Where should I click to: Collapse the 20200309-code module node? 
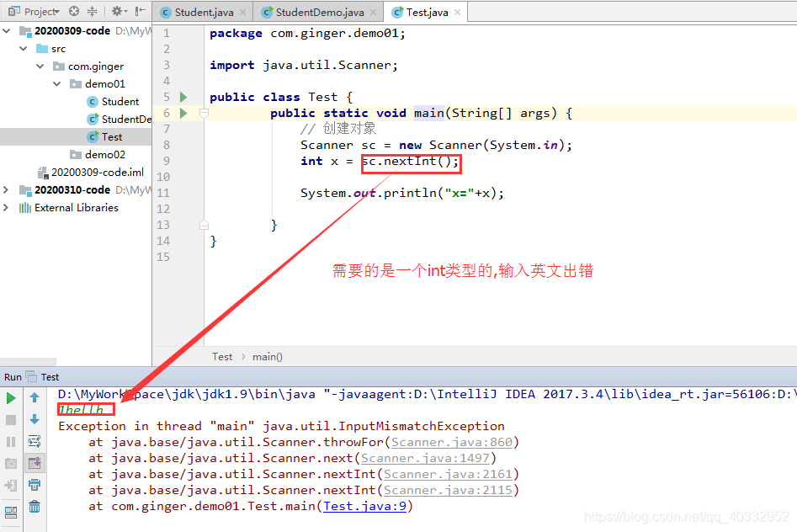pos(6,31)
